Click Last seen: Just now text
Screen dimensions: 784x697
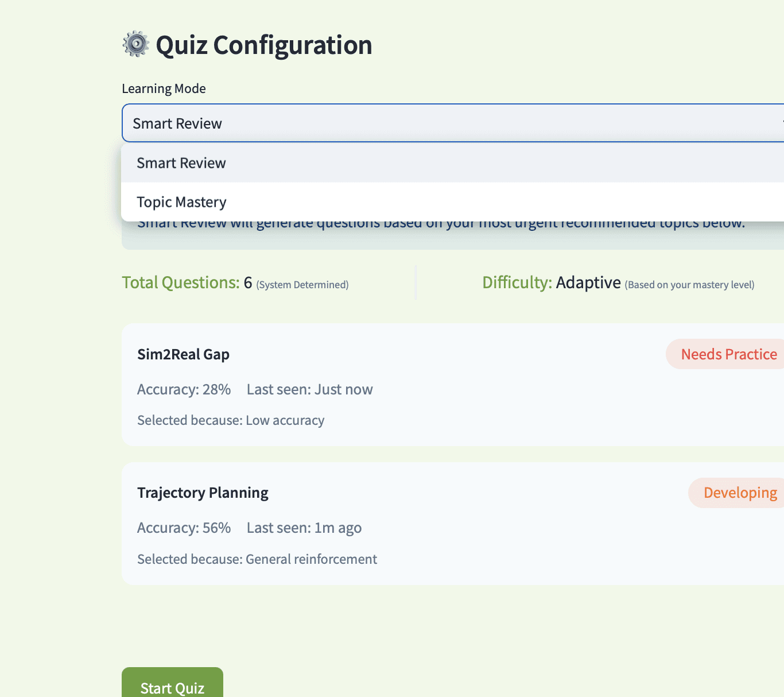point(309,389)
